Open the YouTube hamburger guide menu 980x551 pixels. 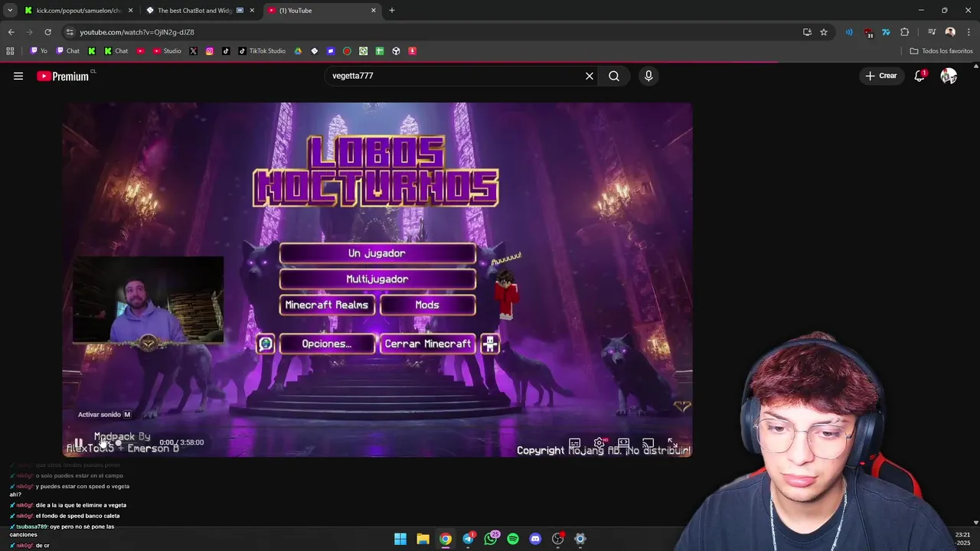[18, 76]
